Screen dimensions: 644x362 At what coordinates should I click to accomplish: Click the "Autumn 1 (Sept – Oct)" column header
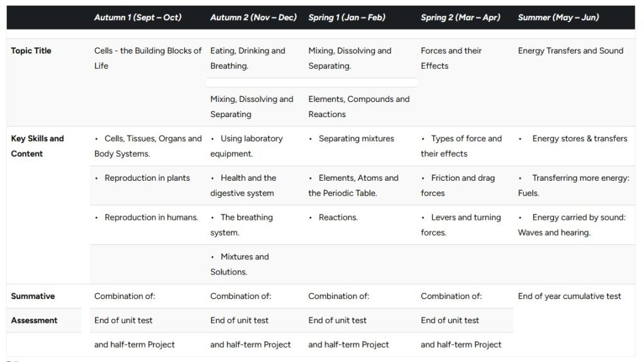click(x=138, y=18)
